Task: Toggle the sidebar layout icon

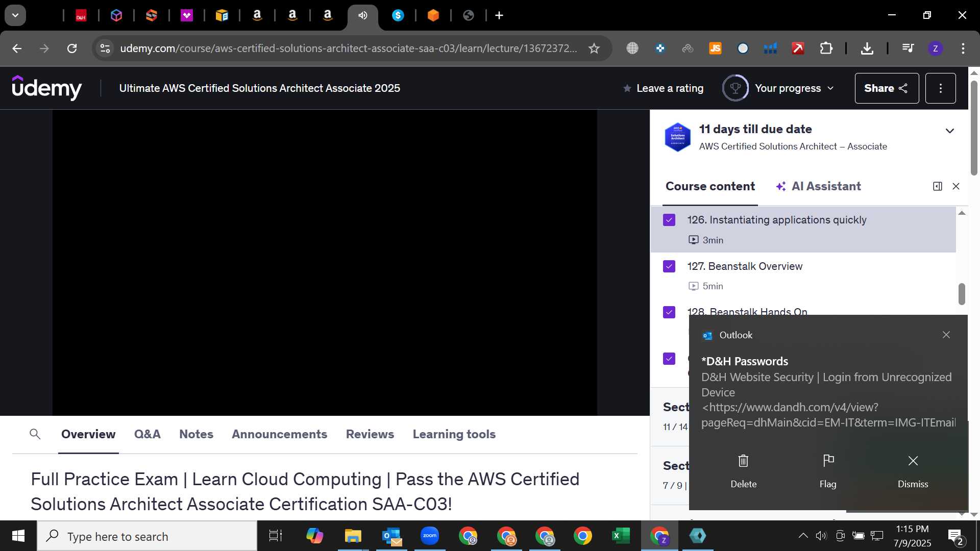Action: click(937, 186)
